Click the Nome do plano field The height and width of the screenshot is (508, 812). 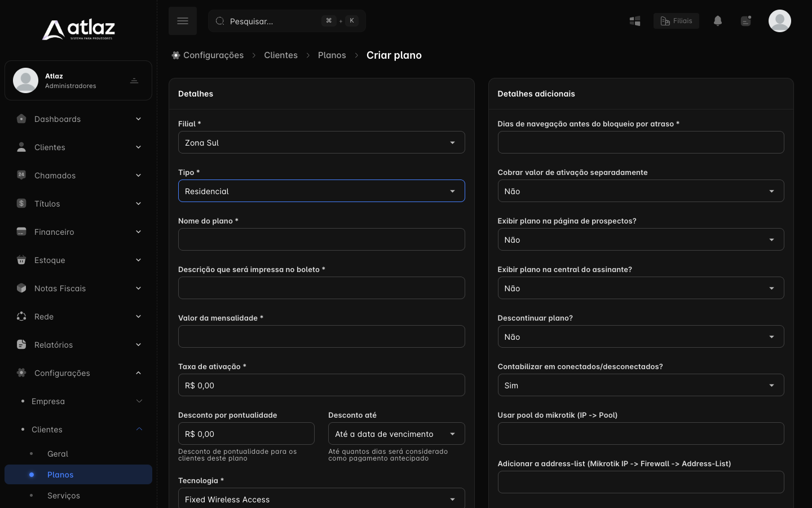321,239
